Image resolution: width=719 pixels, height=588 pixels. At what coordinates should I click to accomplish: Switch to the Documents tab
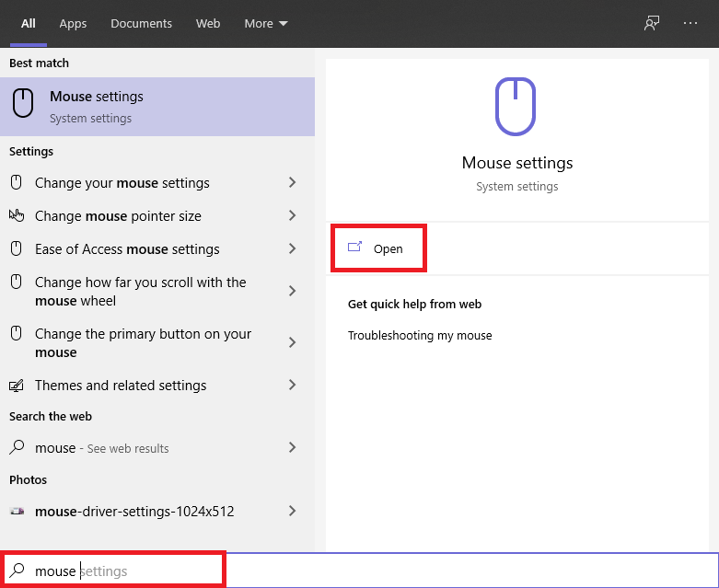click(141, 24)
